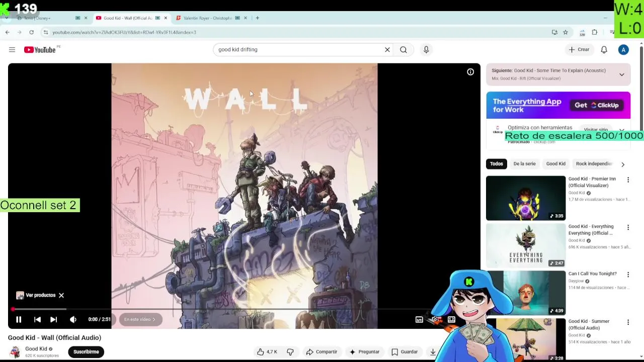The image size is (644, 362).
Task: Switch player to theater mode
Action: click(451, 319)
